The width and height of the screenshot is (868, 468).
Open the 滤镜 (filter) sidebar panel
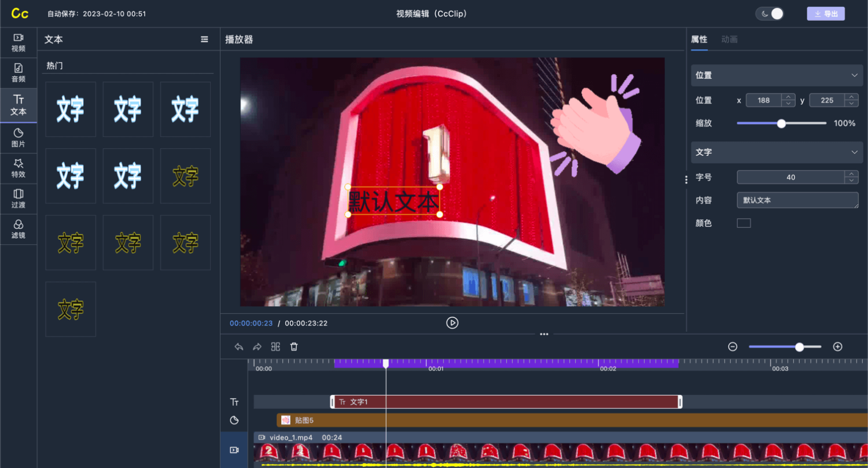click(x=19, y=229)
